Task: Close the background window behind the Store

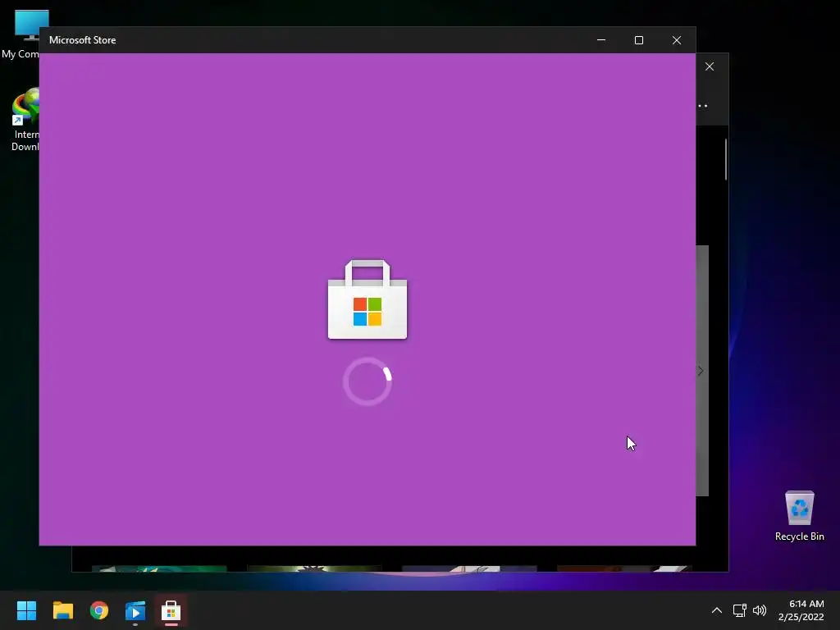Action: (710, 66)
